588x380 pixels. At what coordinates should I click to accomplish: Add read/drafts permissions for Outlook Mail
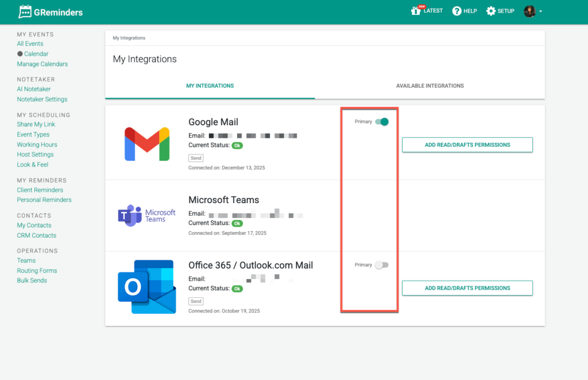[467, 288]
